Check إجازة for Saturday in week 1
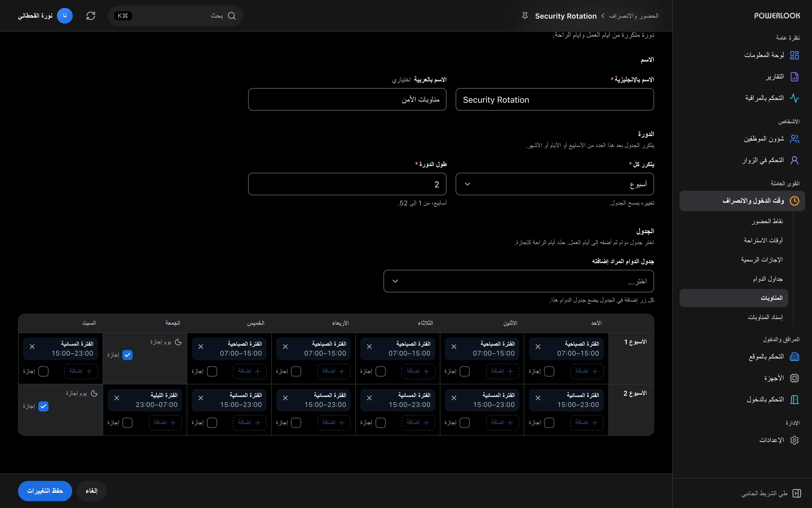Image resolution: width=812 pixels, height=508 pixels. click(43, 371)
